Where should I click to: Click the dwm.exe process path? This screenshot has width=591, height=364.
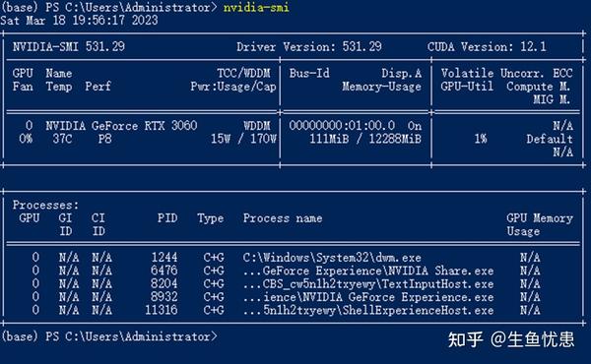tap(332, 258)
